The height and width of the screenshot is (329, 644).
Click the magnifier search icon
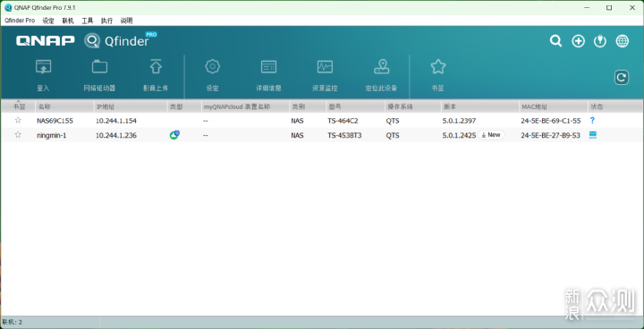tap(555, 41)
